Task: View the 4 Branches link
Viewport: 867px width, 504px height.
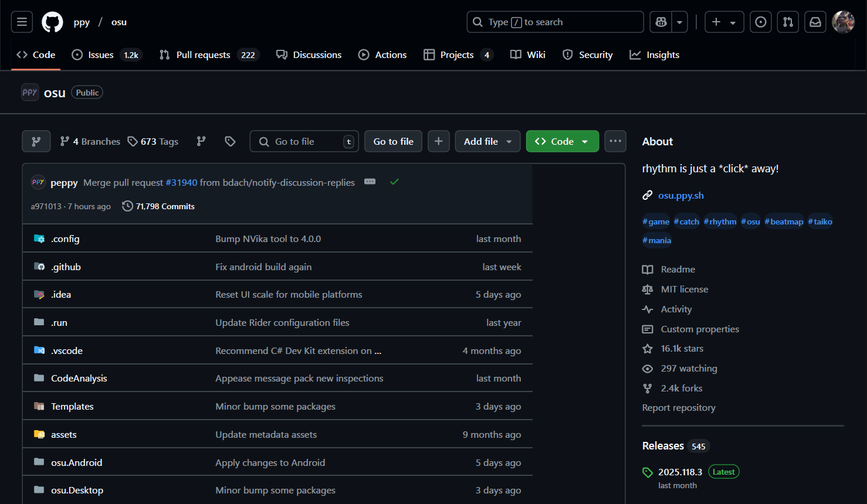Action: pyautogui.click(x=90, y=141)
